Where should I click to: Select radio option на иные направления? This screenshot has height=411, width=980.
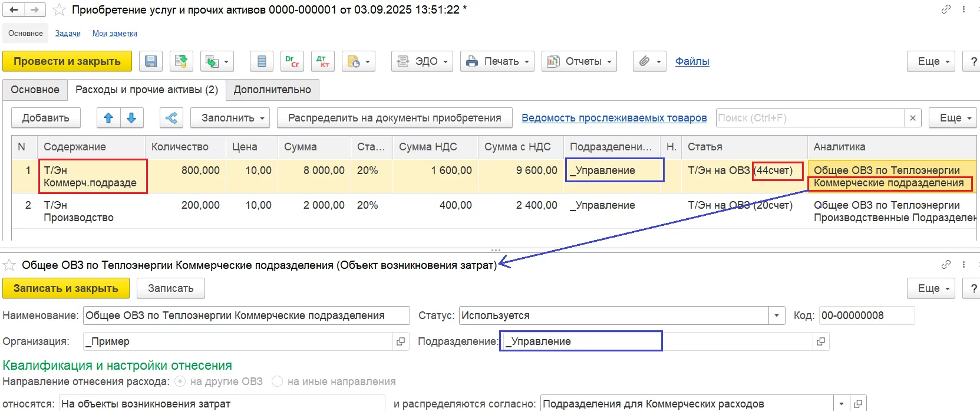(x=277, y=382)
